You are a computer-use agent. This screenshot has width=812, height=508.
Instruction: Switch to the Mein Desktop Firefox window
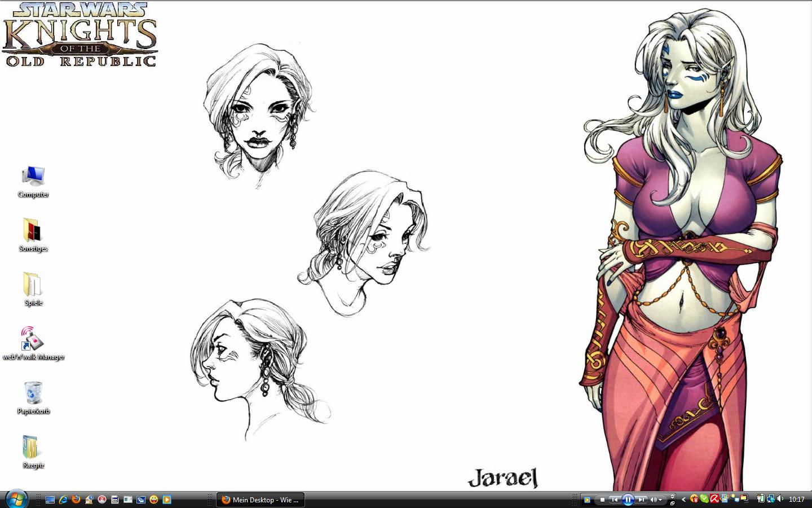261,500
